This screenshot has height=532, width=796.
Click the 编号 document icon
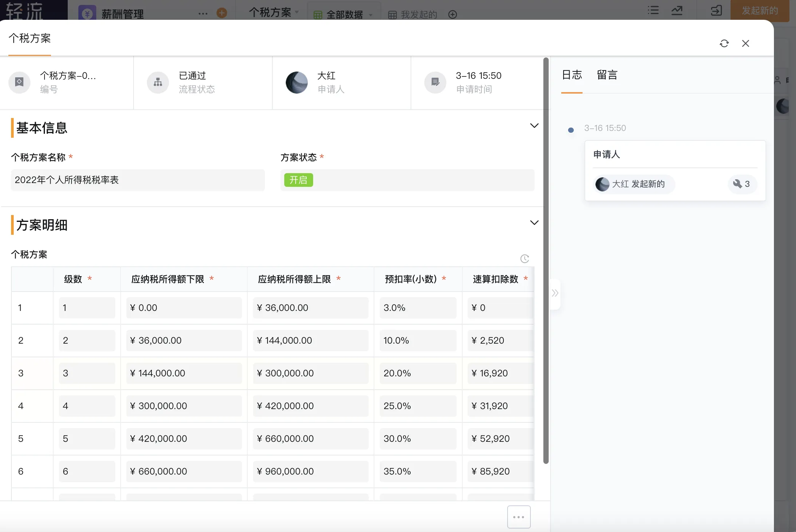pyautogui.click(x=19, y=82)
